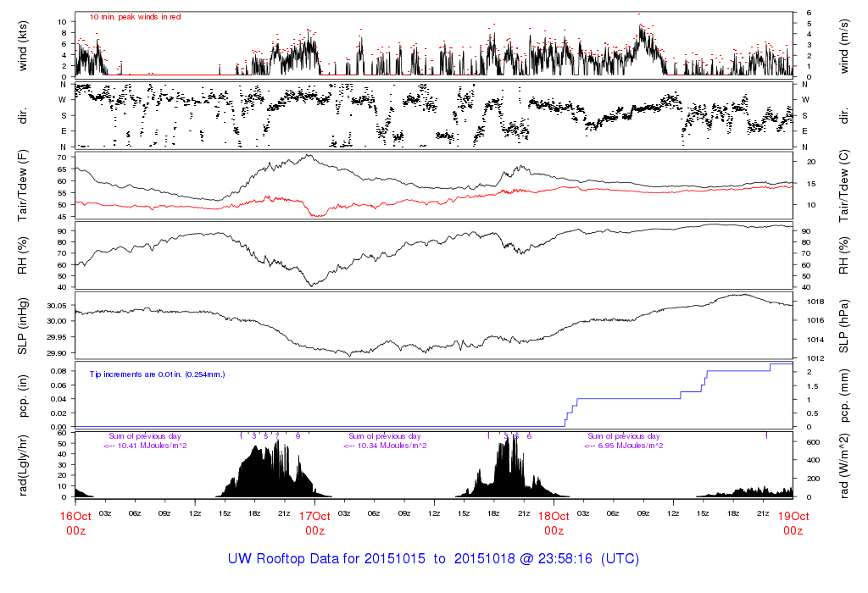Image resolution: width=868 pixels, height=593 pixels.
Task: Click 'Tip increments are 0.01in. (0.254mm.)' note
Action: point(157,374)
